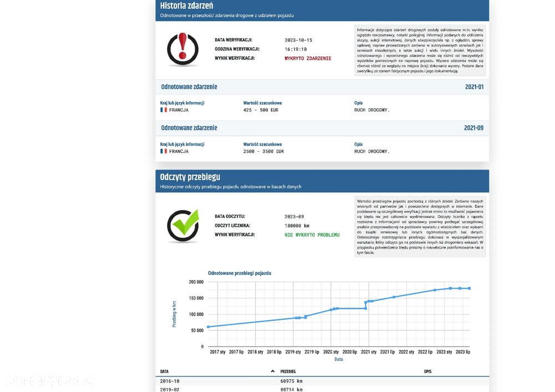Click the 'Odnotowane zdarzenie' heading dated 2021-09
Image resolution: width=555 pixels, height=392 pixels.
(x=189, y=128)
